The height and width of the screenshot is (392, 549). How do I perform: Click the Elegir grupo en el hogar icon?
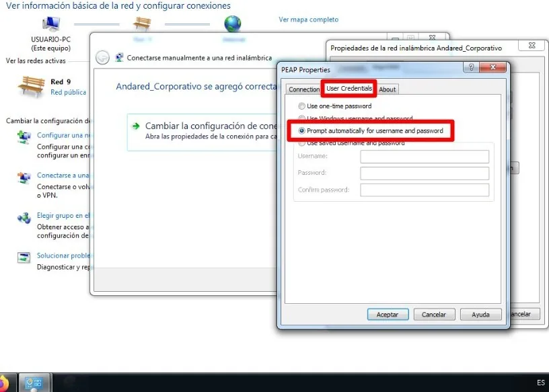(x=24, y=218)
